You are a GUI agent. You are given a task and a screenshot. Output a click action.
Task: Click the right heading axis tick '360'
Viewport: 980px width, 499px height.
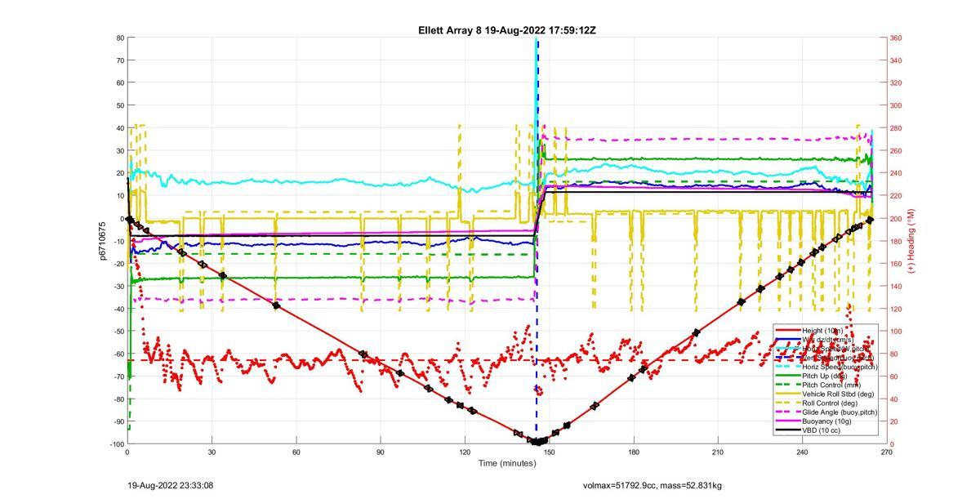click(x=896, y=38)
